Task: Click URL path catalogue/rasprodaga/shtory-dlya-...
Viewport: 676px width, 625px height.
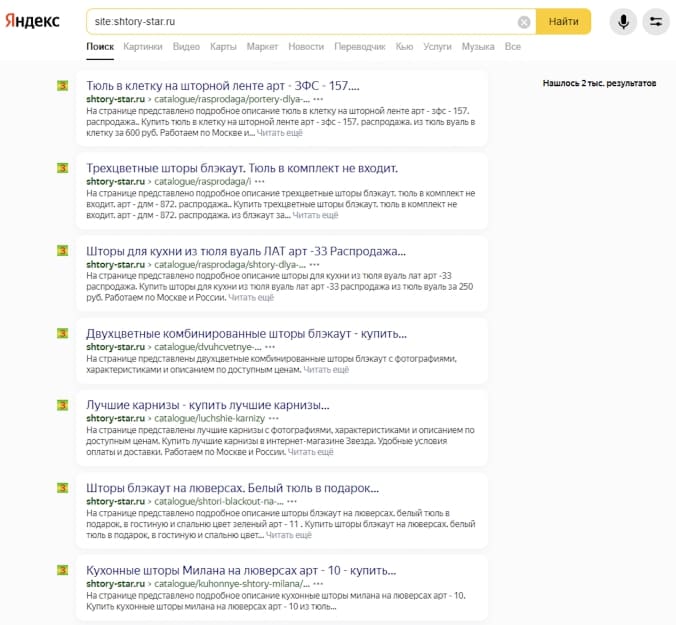Action: [230, 264]
